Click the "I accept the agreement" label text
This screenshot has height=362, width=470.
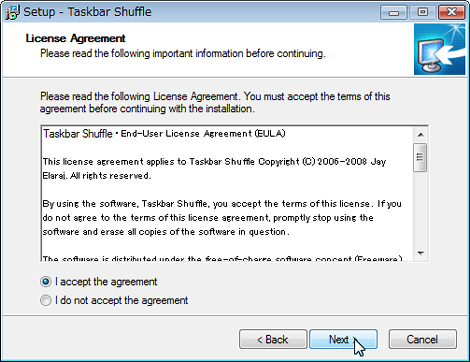(106, 282)
